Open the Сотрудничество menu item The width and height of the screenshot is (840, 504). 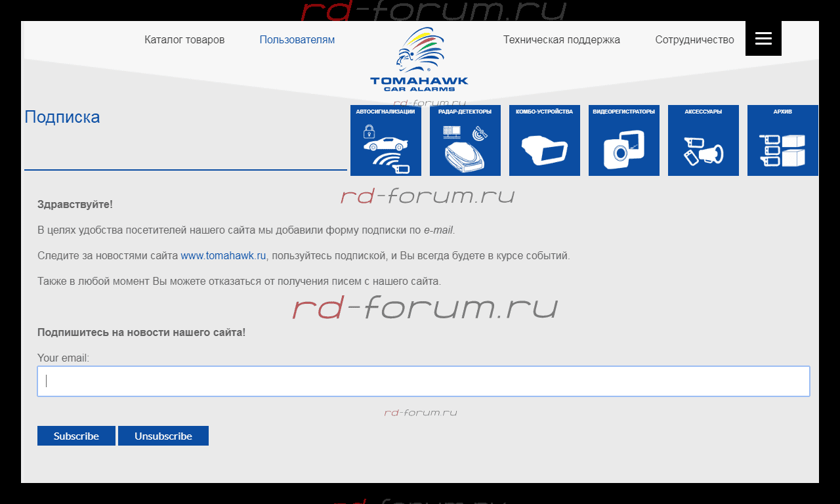[x=694, y=40]
